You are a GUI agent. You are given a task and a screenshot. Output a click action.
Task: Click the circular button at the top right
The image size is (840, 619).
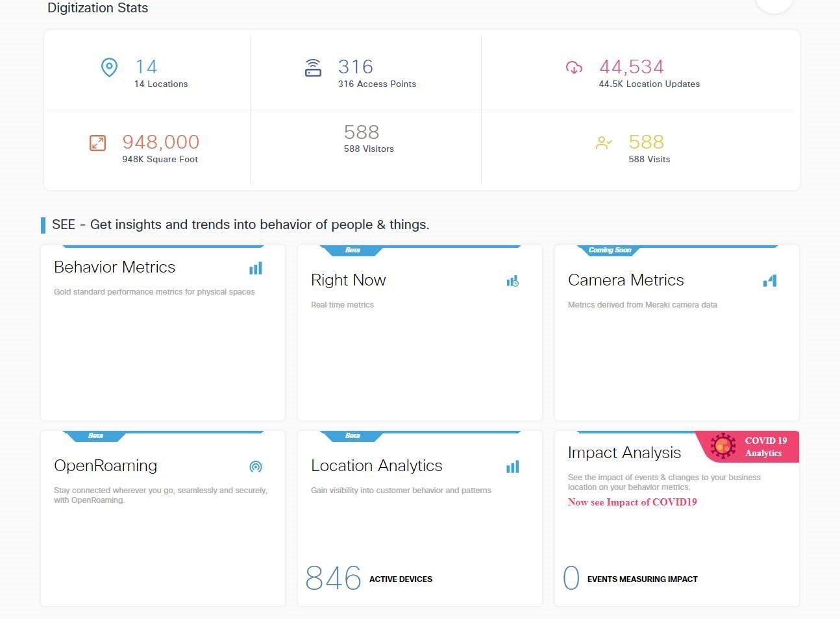click(774, 4)
